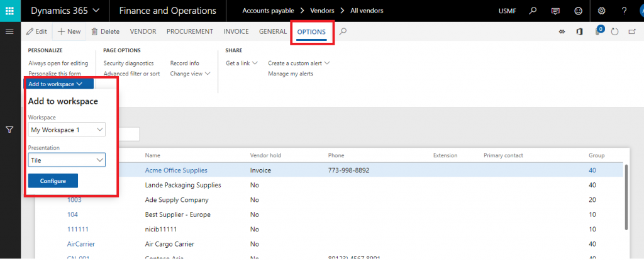Click Always open for editing

pyautogui.click(x=58, y=64)
